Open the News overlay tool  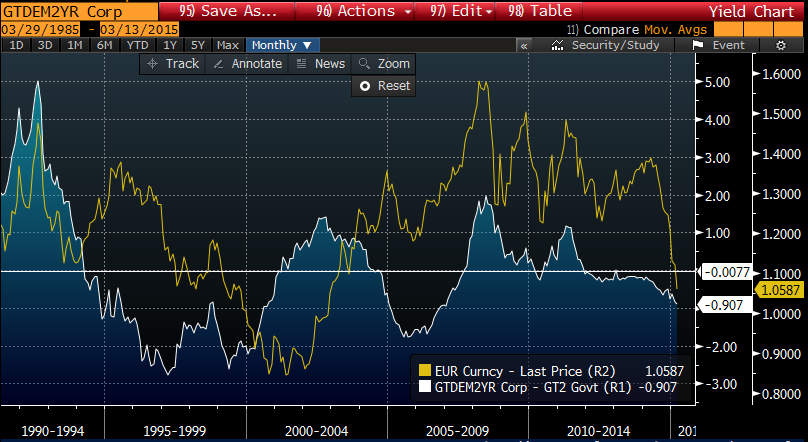(x=319, y=63)
